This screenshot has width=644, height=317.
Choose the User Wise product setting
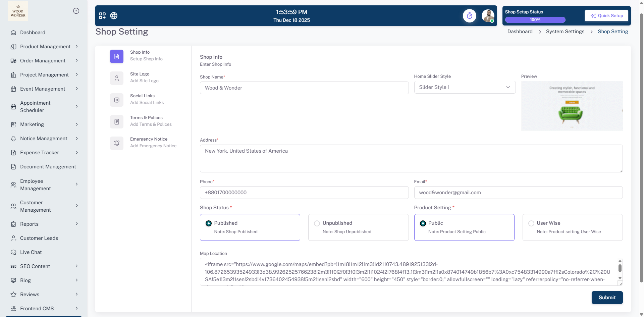pyautogui.click(x=531, y=223)
